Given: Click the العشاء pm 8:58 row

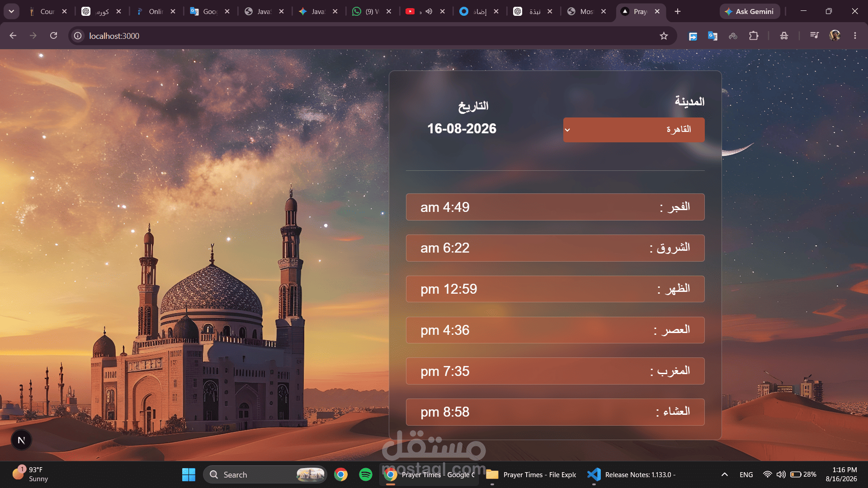Looking at the screenshot, I should pos(555,412).
